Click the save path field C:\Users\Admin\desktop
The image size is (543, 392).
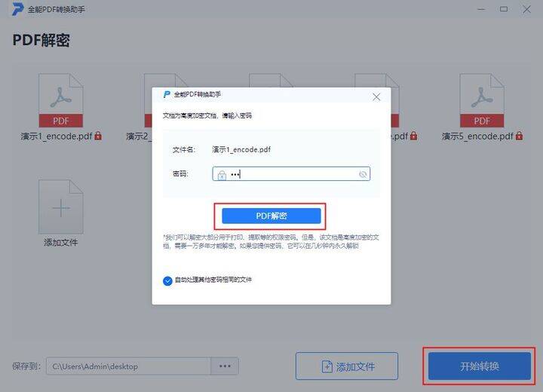tap(128, 366)
